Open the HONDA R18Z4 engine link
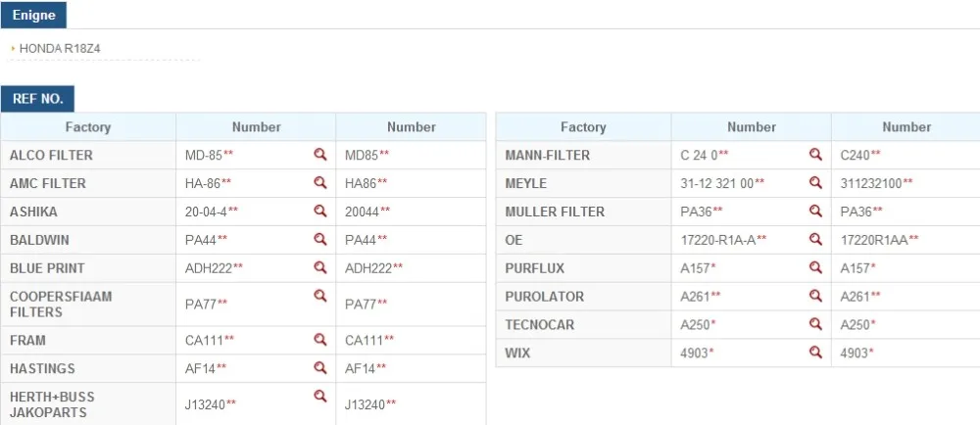The image size is (980, 425). pyautogui.click(x=60, y=48)
